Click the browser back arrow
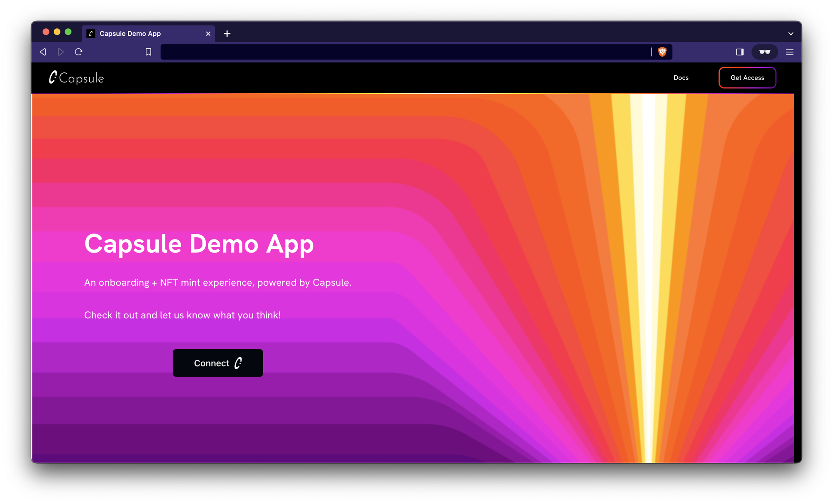Viewport: 833px width, 504px height. (43, 52)
